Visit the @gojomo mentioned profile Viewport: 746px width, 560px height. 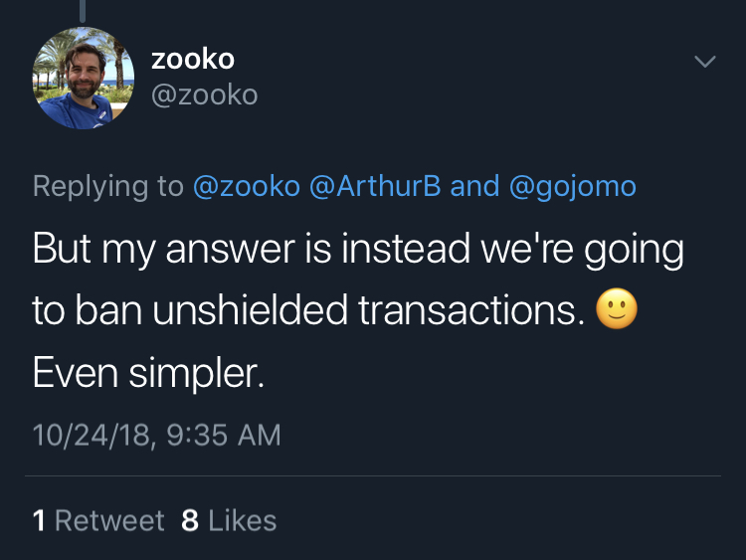[x=573, y=187]
